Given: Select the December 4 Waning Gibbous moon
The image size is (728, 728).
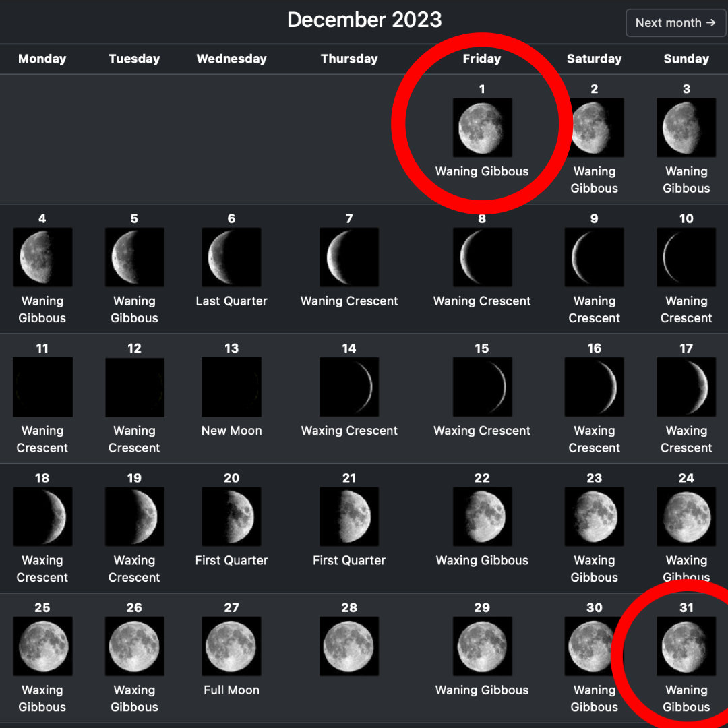Looking at the screenshot, I should coord(42,257).
